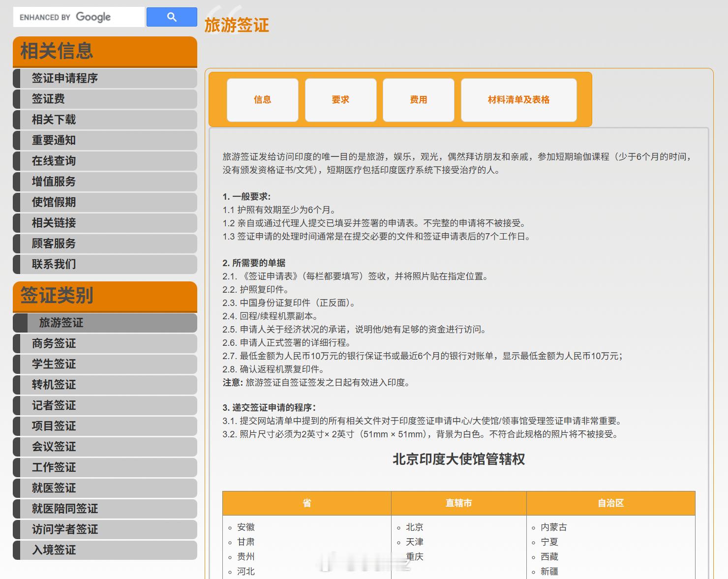Click 天津 in municipality list
This screenshot has height=579, width=728.
coord(415,542)
